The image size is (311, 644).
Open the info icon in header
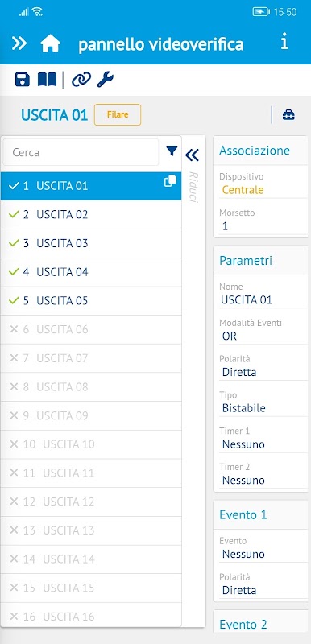pos(284,42)
